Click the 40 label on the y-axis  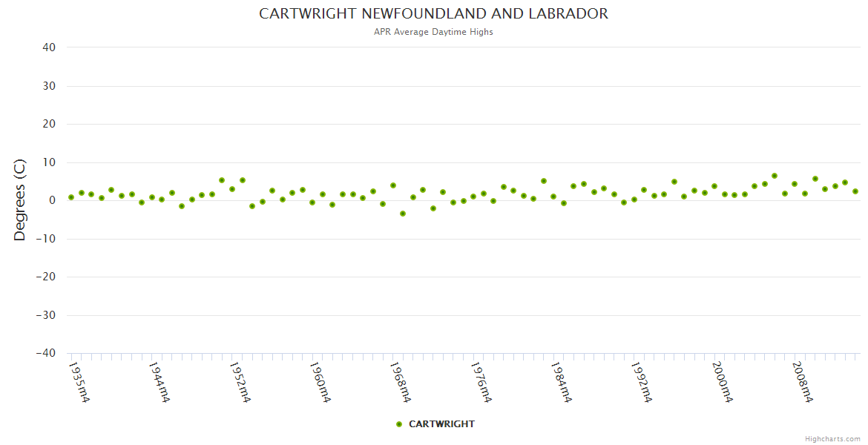[49, 47]
